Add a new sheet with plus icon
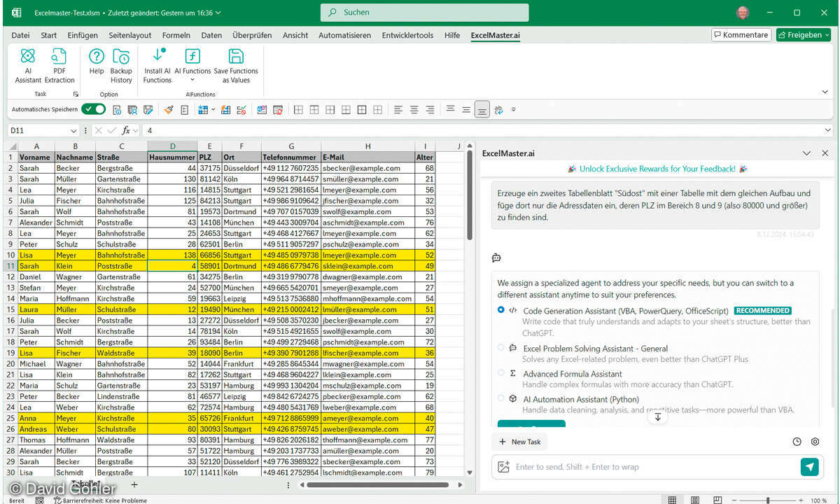This screenshot has height=504, width=840. 134,484
